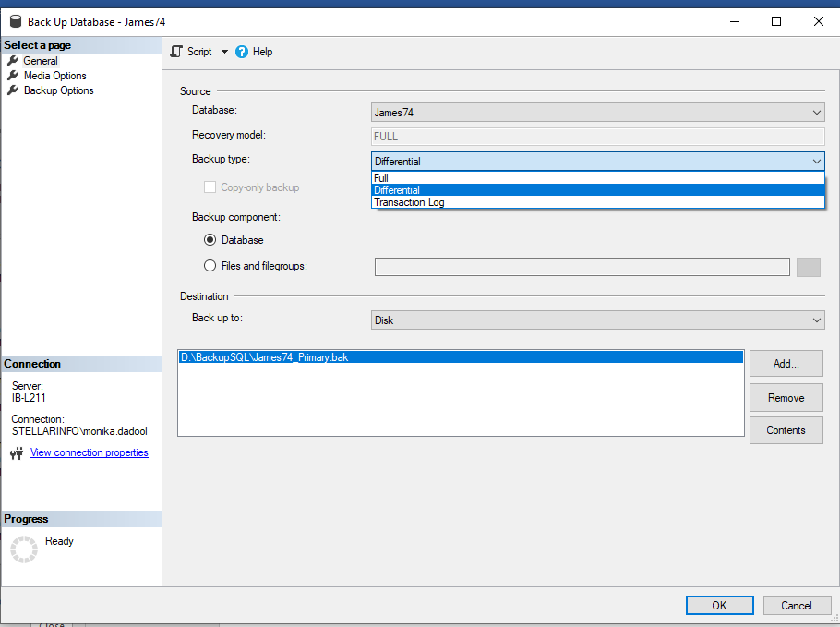840x627 pixels.
Task: Close the Back Up Database window
Action: pyautogui.click(x=819, y=21)
